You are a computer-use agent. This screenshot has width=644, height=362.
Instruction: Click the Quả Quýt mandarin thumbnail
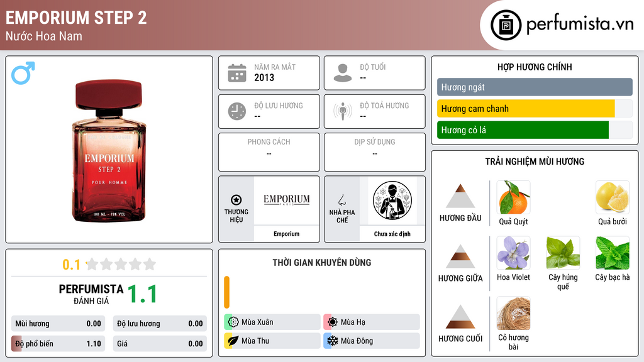[x=513, y=197]
